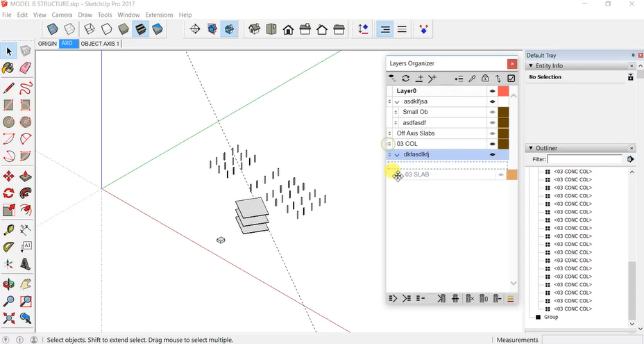
Task: Enable X-Ray face style
Action: coord(53,29)
